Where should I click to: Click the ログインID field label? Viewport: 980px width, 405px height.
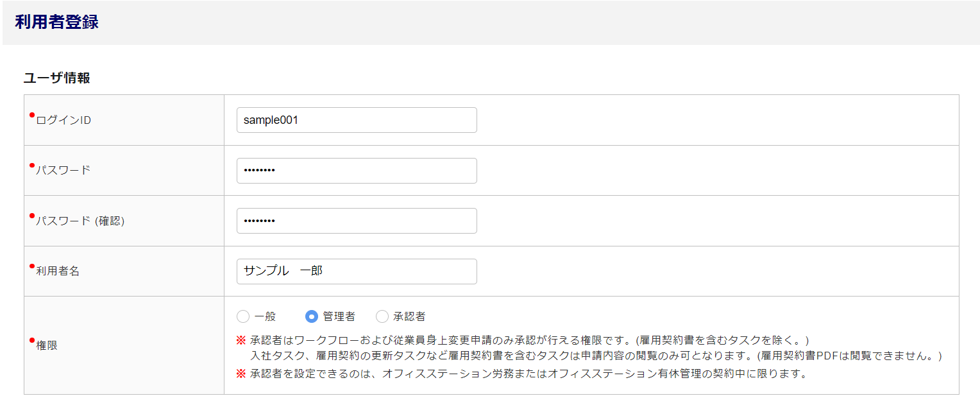(x=63, y=120)
